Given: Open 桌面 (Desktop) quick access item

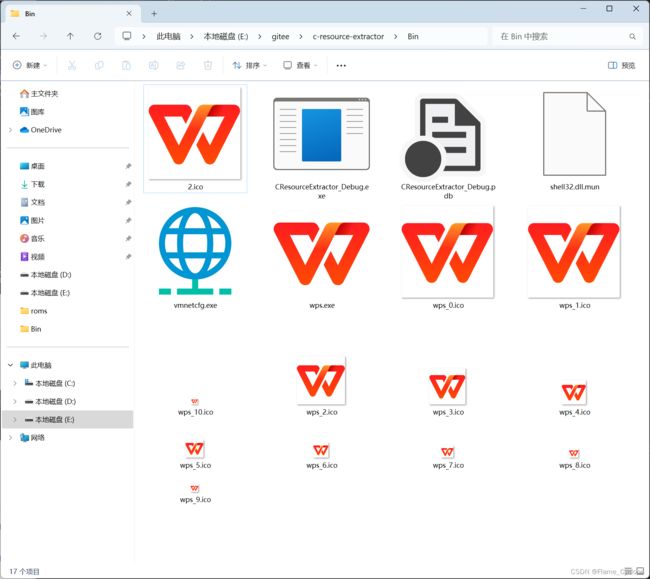Looking at the screenshot, I should pyautogui.click(x=32, y=166).
